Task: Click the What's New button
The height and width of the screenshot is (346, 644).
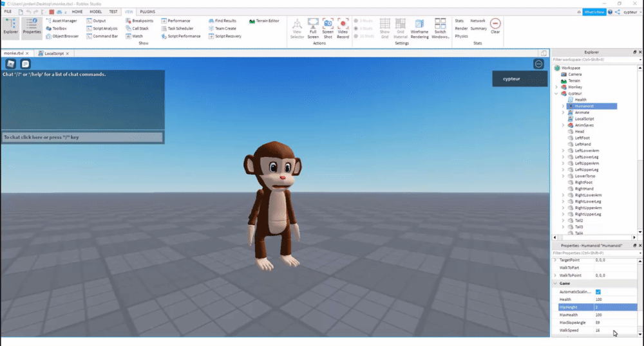Action: click(x=594, y=12)
